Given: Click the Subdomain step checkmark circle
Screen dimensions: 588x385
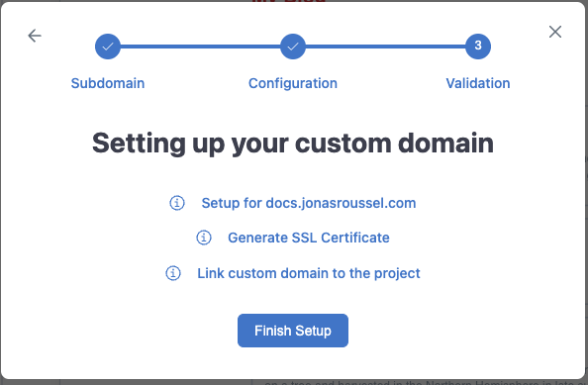Looking at the screenshot, I should (108, 47).
